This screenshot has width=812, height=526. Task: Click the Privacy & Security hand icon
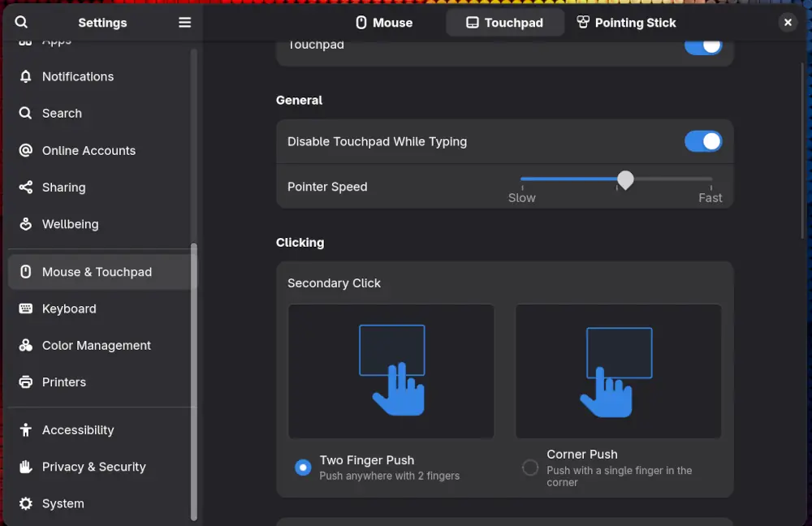tap(25, 467)
